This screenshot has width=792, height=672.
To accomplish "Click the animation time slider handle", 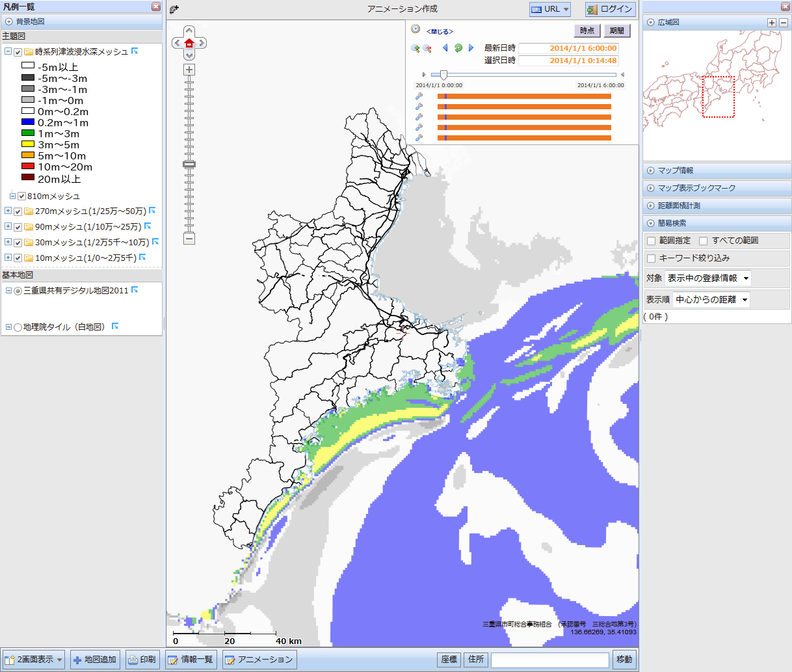I will click(x=443, y=75).
